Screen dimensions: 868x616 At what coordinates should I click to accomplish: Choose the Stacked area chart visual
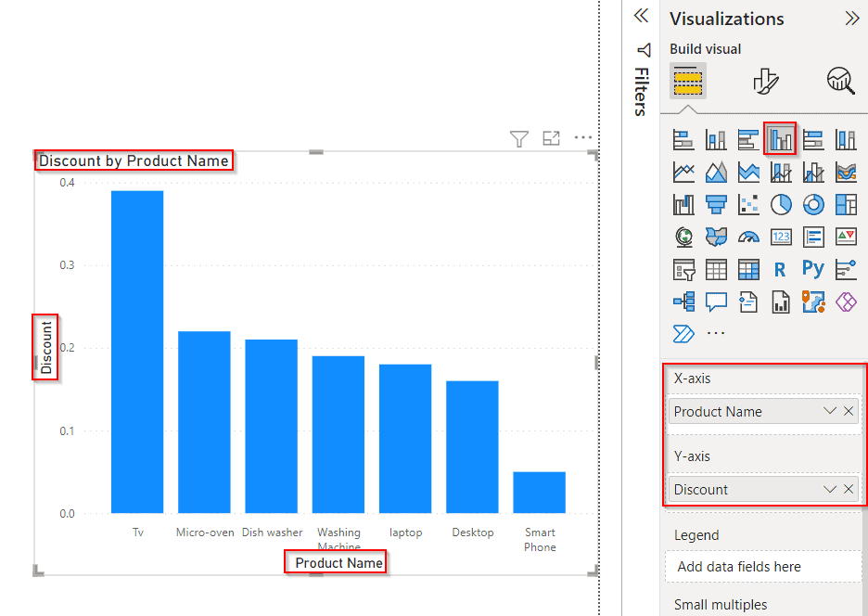pos(748,173)
